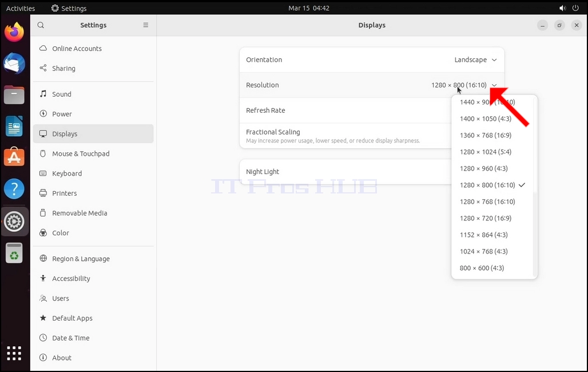Open the Settings hamburger menu
Viewport: 588px width, 372px height.
pyautogui.click(x=145, y=25)
